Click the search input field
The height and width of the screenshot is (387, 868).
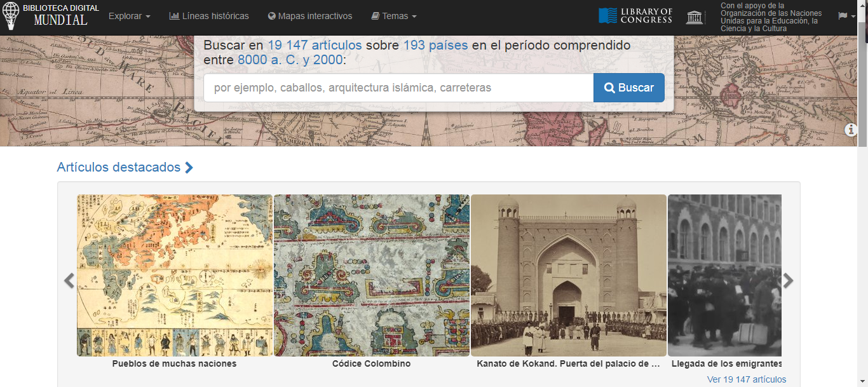[x=398, y=88]
